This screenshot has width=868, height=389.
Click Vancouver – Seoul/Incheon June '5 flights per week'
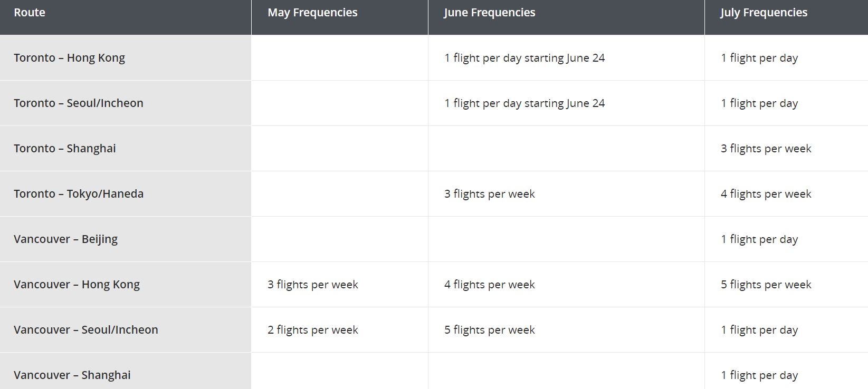coord(490,330)
